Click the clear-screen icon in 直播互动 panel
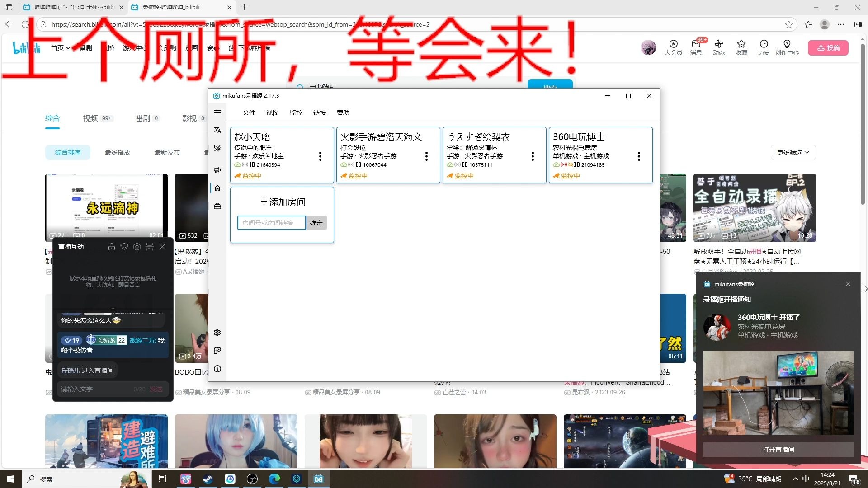Image resolution: width=868 pixels, height=488 pixels. [150, 247]
